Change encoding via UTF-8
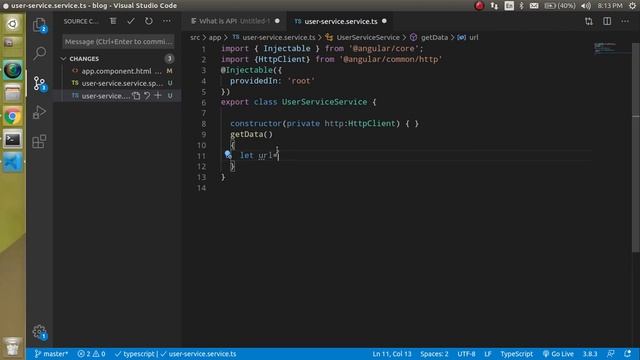This screenshot has width=640, height=360. click(x=466, y=354)
